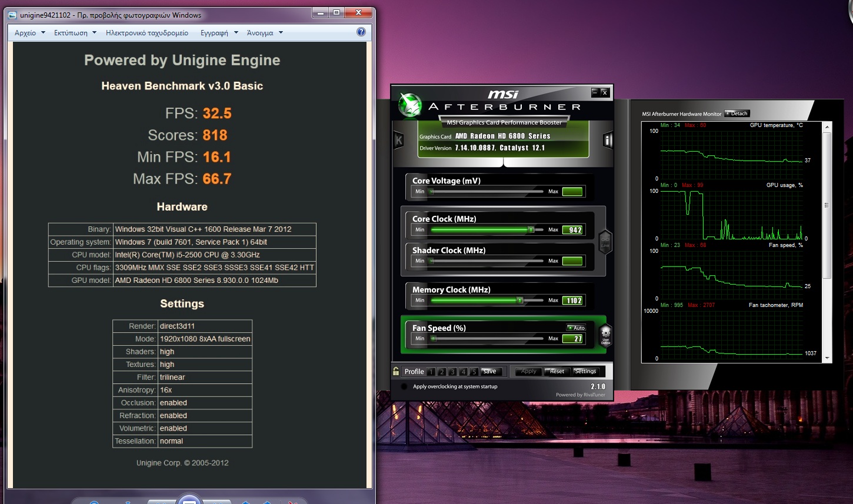Click the Shader Clock value box

(x=572, y=261)
